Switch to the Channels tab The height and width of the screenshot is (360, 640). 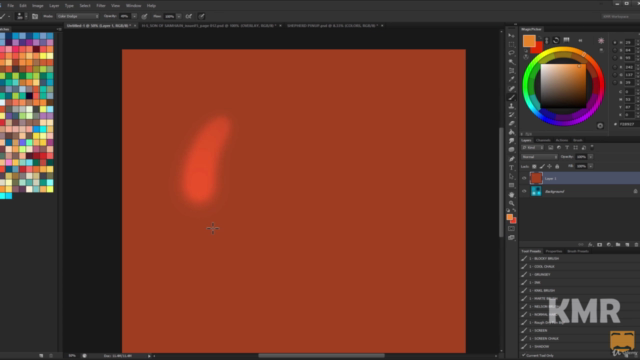tap(543, 140)
